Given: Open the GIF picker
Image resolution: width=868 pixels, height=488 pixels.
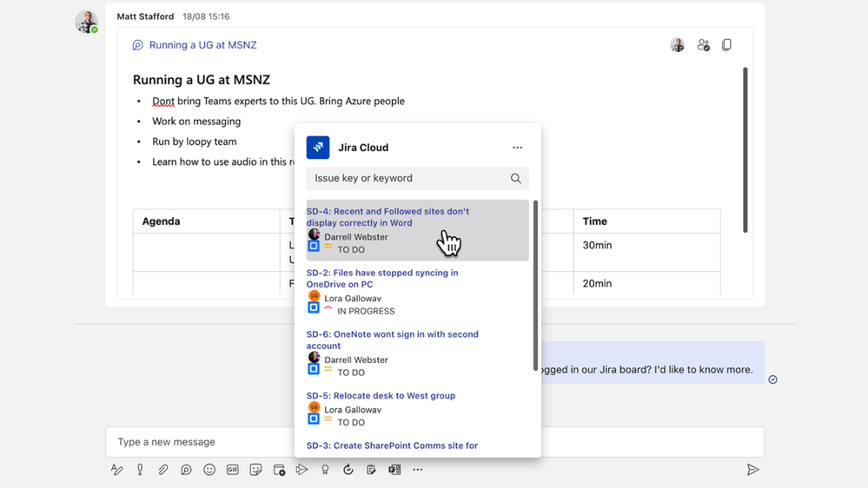Looking at the screenshot, I should tap(233, 470).
